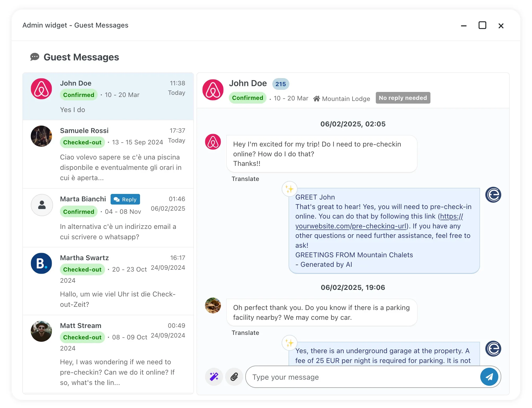The width and height of the screenshot is (532, 408).
Task: Toggle the No reply needed status
Action: [x=403, y=98]
